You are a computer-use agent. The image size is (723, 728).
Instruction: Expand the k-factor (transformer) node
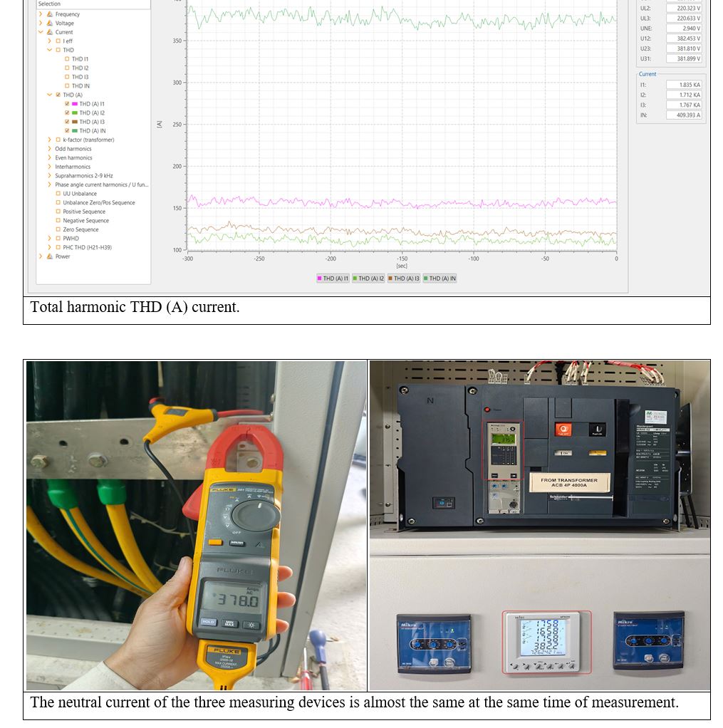coord(49,140)
